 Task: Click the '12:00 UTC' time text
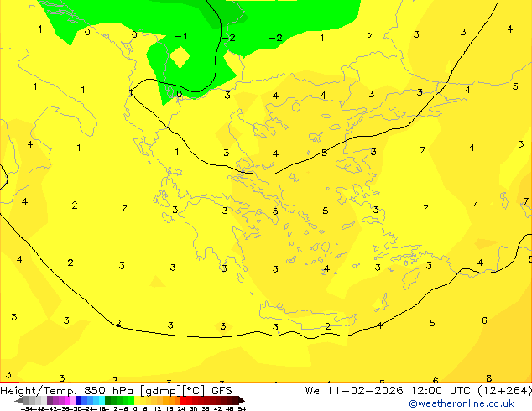(441, 391)
